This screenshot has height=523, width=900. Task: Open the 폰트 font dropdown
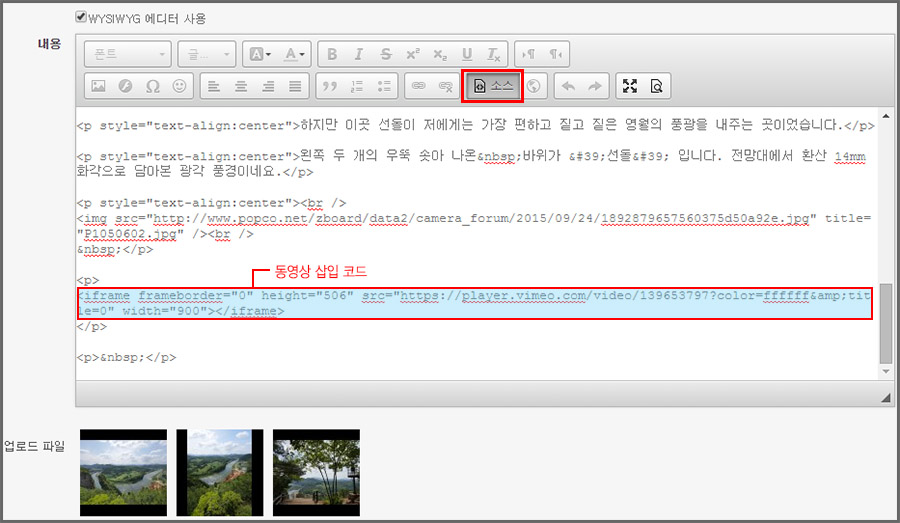[128, 54]
